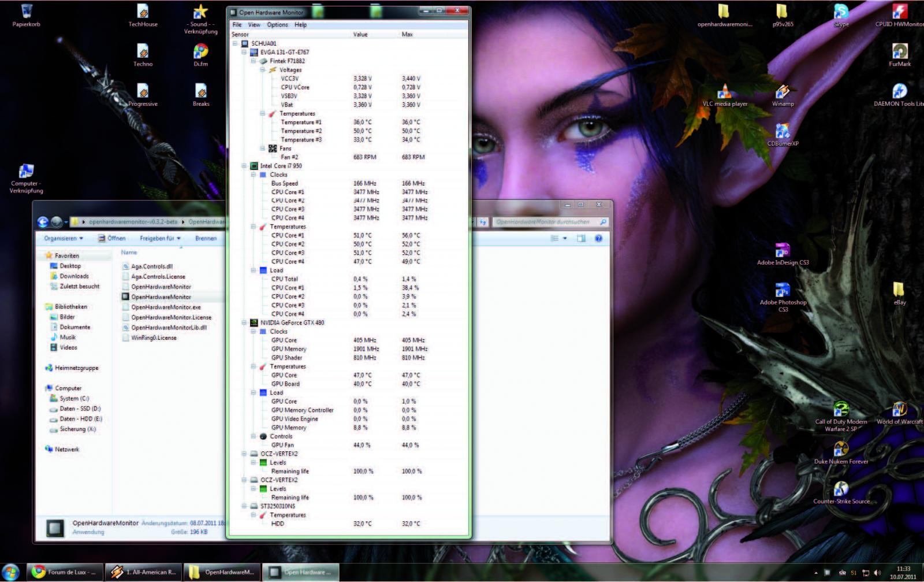Screen dimensions: 924x582
Task: Open Dokumente library in Explorer sidebar
Action: [x=70, y=327]
